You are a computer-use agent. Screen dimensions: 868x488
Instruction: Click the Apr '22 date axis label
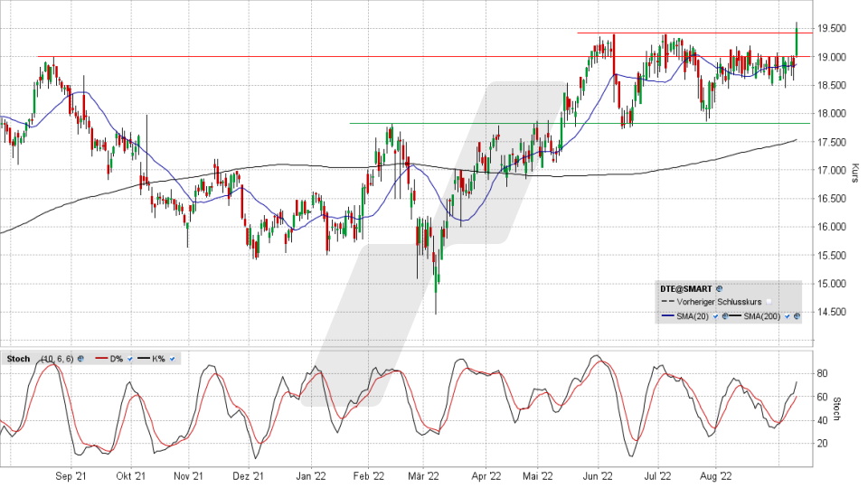tap(486, 476)
